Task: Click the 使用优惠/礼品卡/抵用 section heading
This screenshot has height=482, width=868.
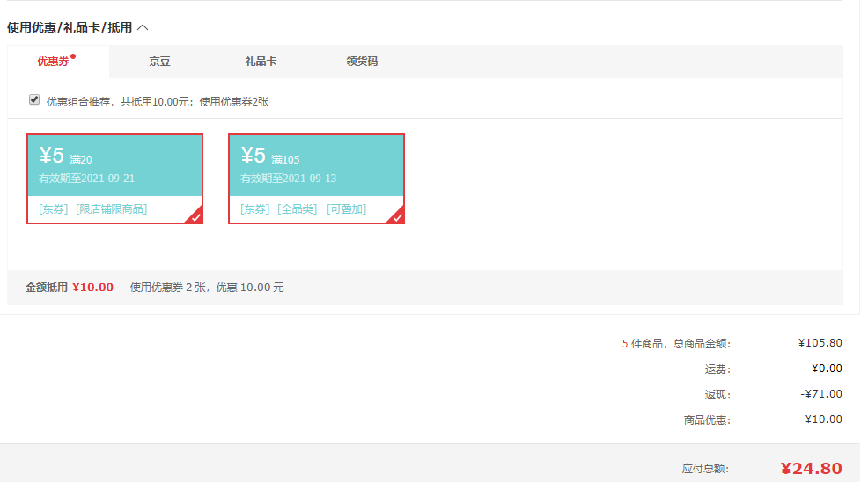Action: (x=70, y=27)
